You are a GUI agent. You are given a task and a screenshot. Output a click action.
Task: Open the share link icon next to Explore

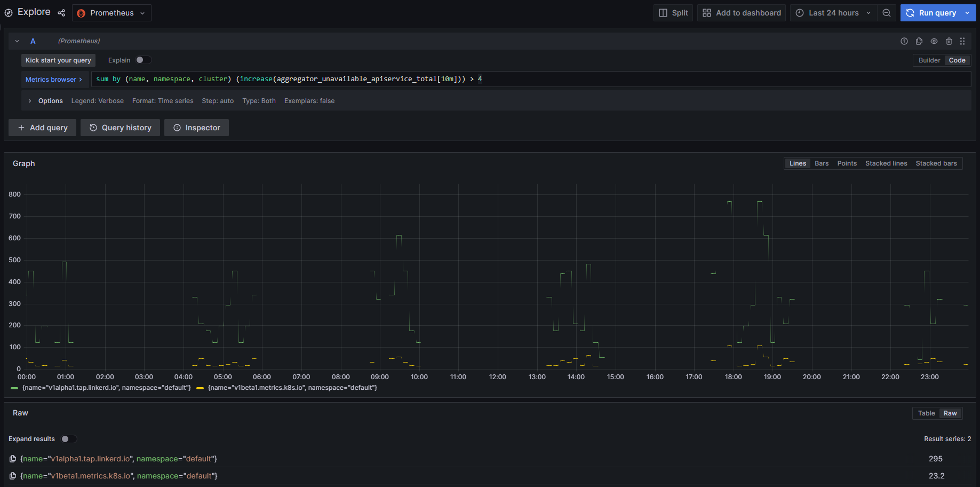click(x=61, y=12)
